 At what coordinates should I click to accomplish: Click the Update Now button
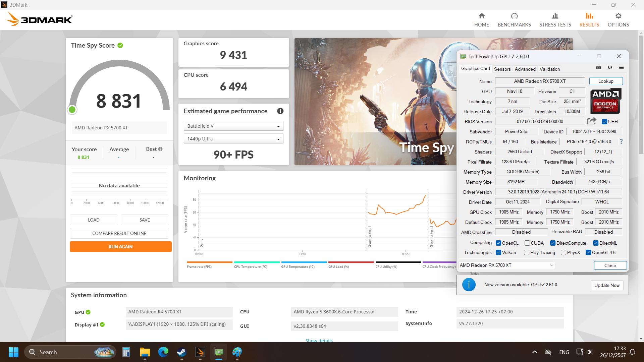coord(606,285)
